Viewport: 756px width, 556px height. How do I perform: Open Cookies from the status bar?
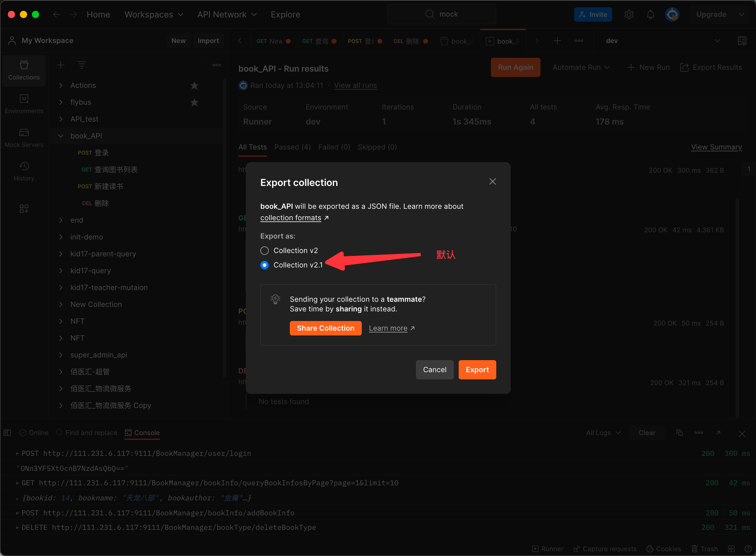pyautogui.click(x=664, y=548)
